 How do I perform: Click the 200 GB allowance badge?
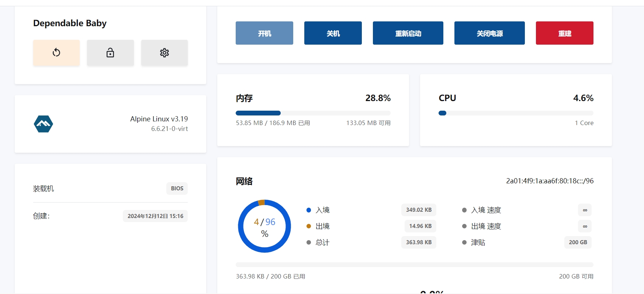[578, 242]
